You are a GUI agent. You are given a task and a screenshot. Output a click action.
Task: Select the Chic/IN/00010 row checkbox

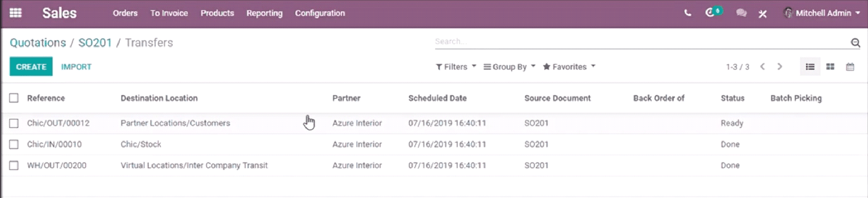14,144
